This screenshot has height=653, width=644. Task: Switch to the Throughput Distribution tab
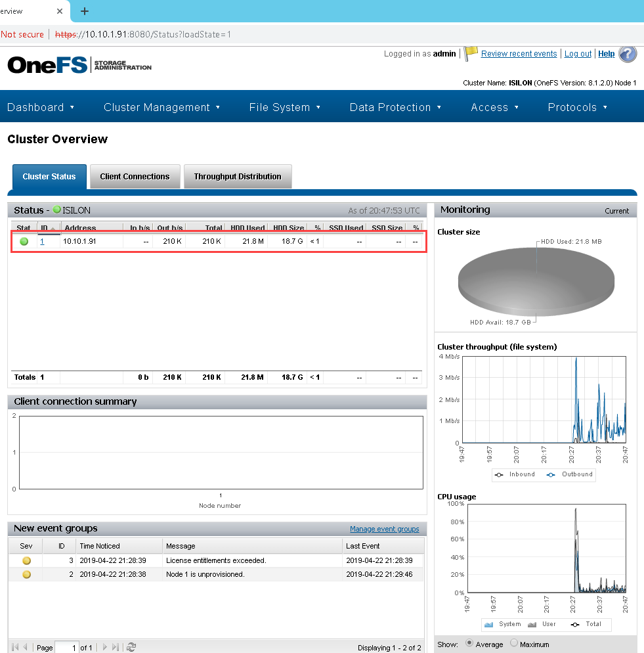(x=238, y=177)
